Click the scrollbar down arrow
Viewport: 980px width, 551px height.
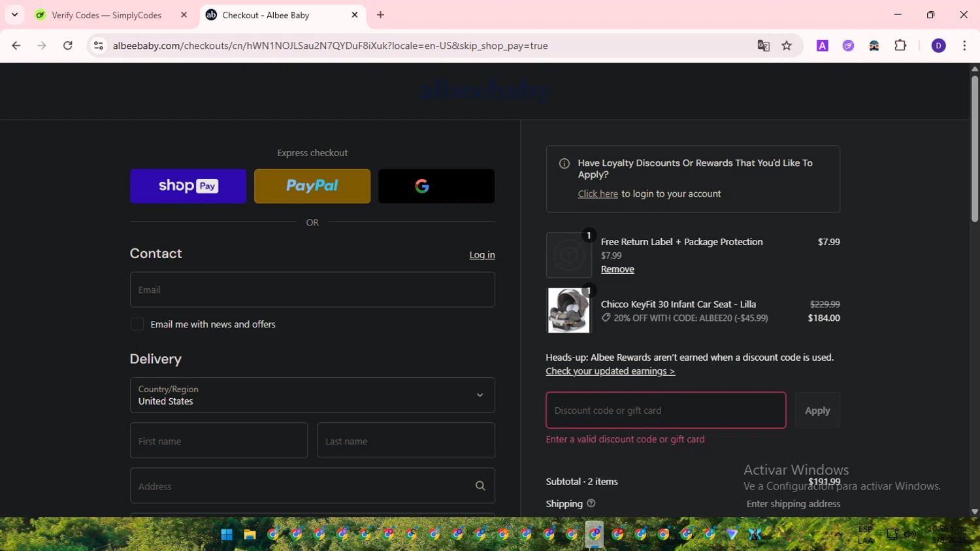(x=975, y=512)
